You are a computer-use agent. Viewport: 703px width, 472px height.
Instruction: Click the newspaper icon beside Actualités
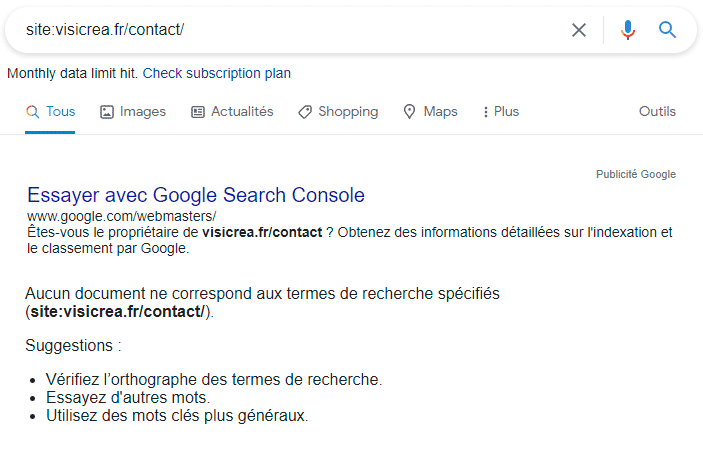tap(198, 112)
